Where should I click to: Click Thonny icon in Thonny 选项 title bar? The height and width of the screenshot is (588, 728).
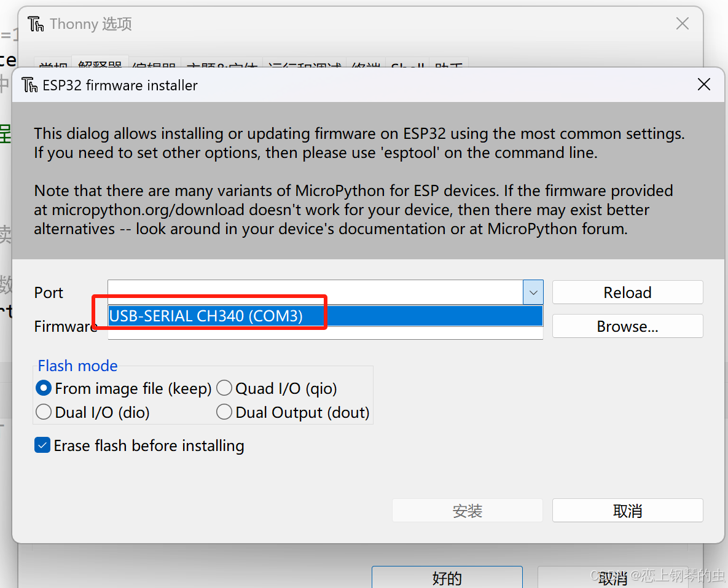[36, 24]
